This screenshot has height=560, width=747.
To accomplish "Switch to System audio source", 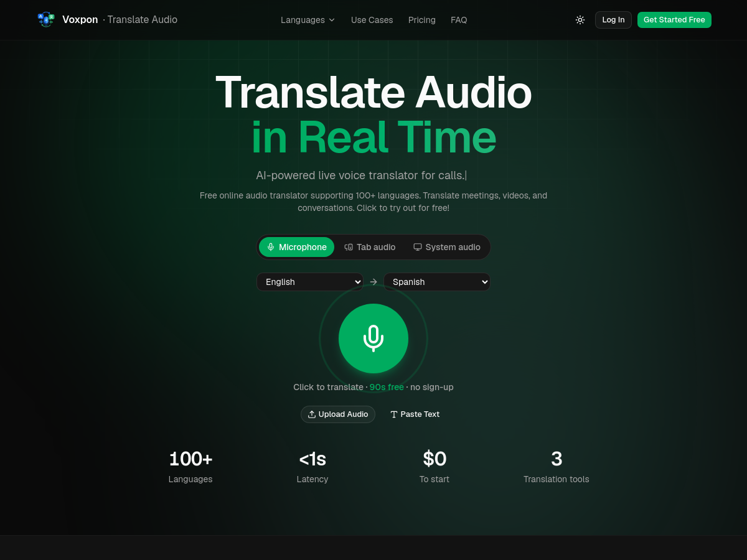I will point(447,247).
